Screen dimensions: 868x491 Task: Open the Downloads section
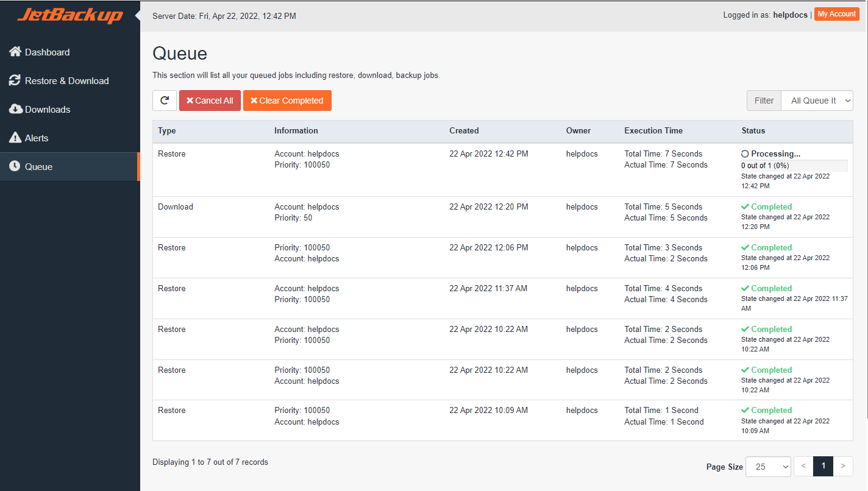[69, 110]
